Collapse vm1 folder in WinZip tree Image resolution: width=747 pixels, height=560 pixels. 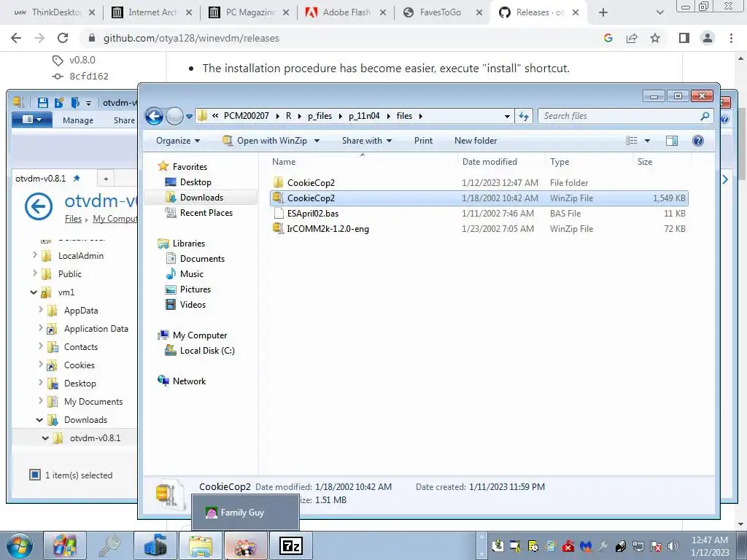tap(34, 292)
